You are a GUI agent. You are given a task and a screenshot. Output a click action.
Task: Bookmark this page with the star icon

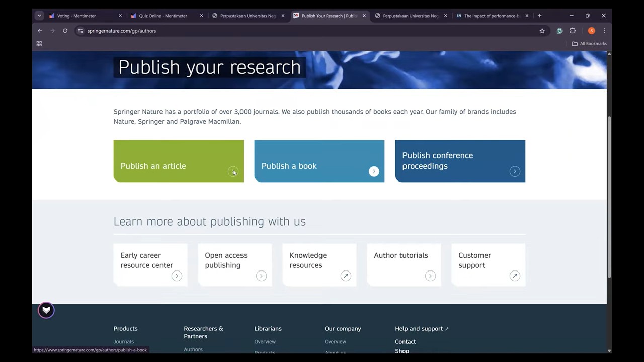[542, 31]
